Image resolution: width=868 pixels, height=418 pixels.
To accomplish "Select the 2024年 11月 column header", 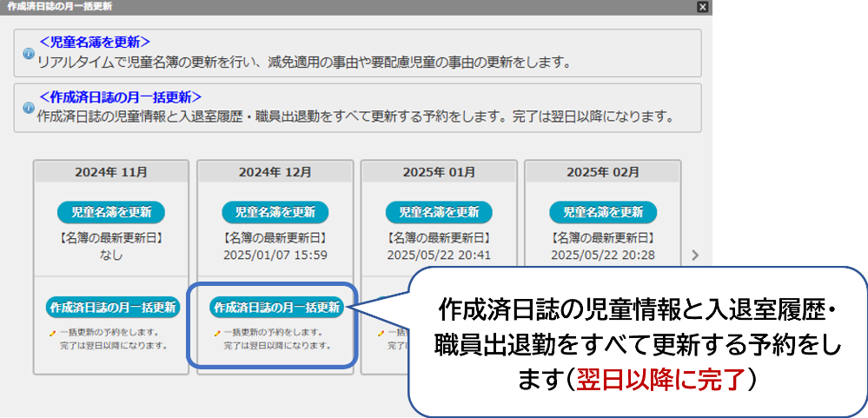I will [111, 172].
